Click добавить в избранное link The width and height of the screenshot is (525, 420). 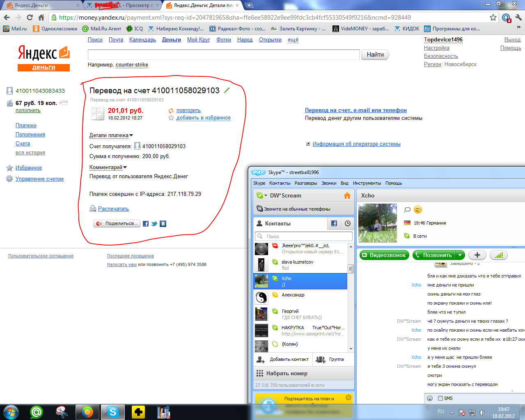coord(203,118)
